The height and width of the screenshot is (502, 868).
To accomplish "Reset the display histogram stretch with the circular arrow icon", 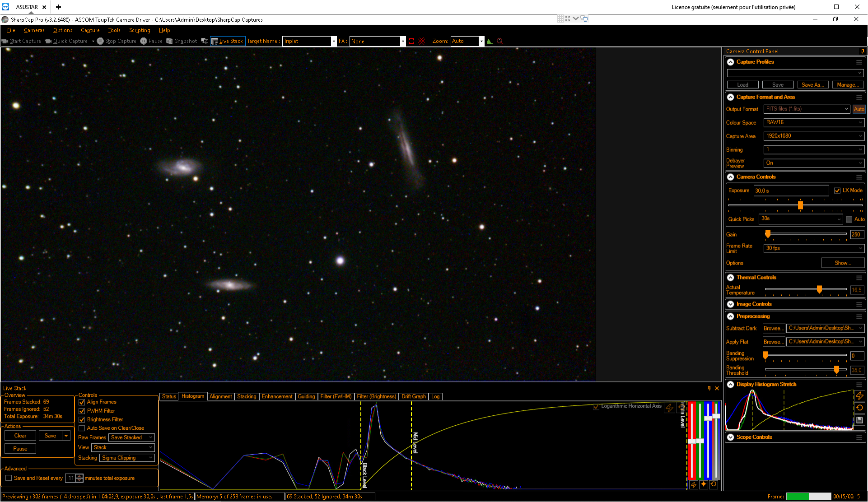I will [859, 408].
